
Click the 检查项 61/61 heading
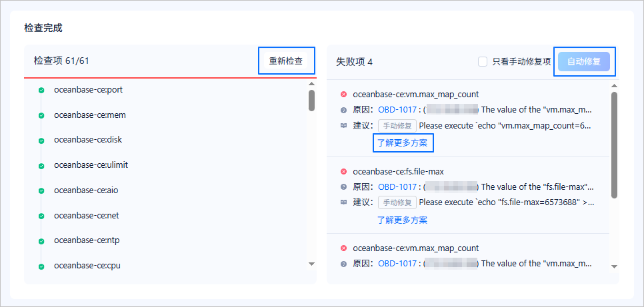pos(61,61)
